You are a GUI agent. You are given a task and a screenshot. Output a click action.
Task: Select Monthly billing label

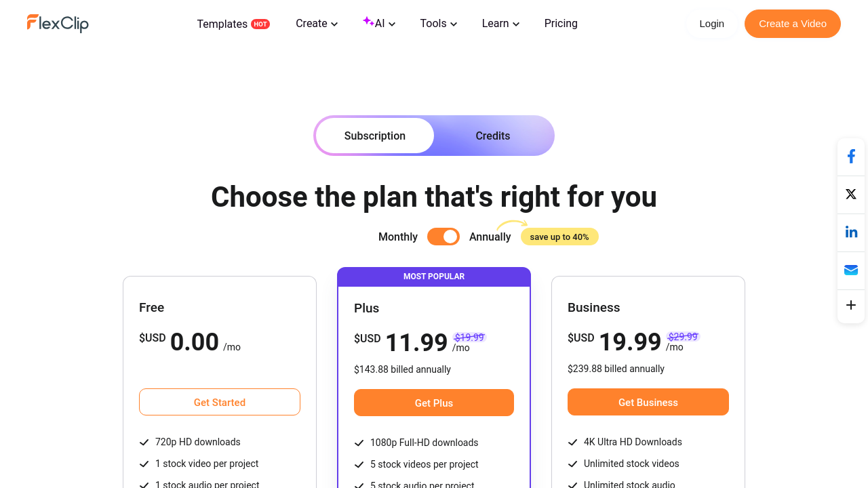398,237
